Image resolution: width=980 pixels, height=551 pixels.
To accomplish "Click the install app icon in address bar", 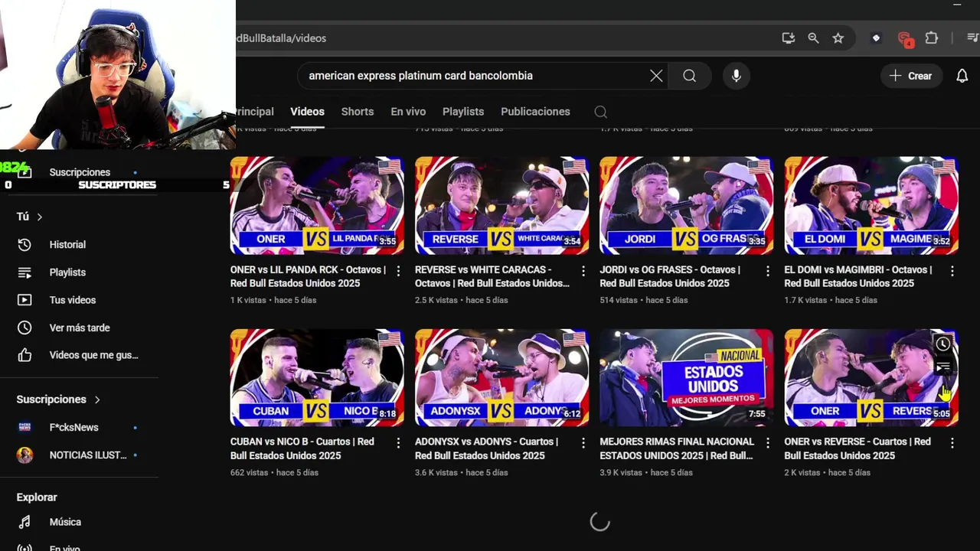I will (x=788, y=38).
